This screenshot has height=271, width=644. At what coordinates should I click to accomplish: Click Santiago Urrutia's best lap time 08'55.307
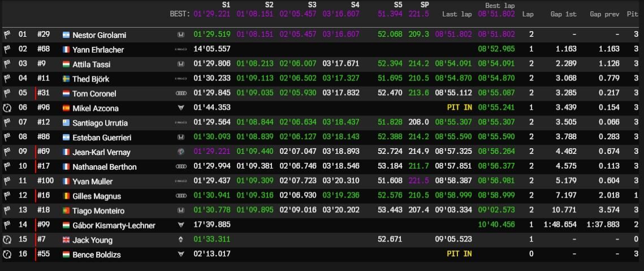496,123
